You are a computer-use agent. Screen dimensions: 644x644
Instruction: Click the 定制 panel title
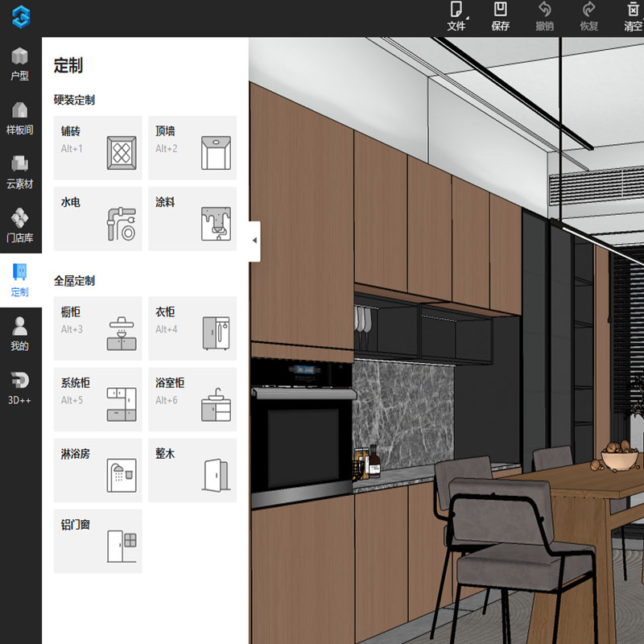tap(68, 65)
